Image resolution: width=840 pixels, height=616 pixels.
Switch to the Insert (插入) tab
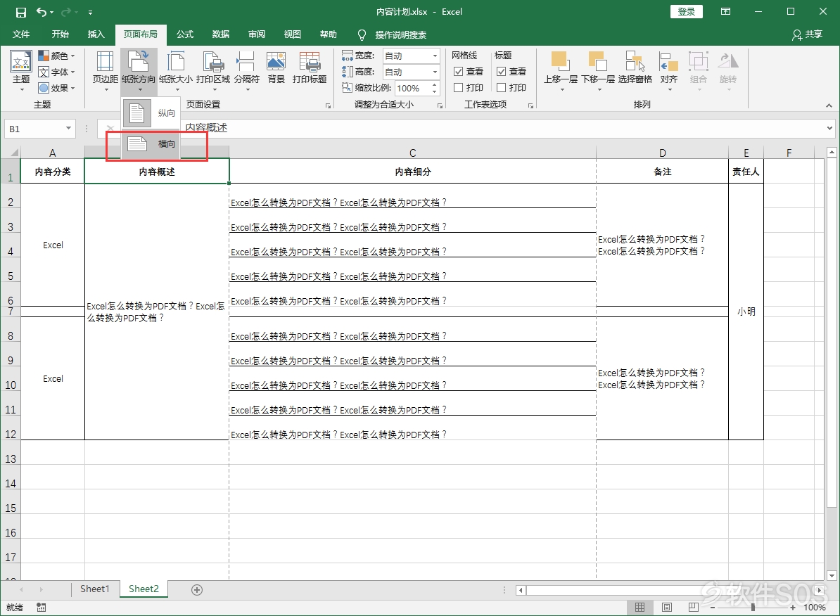pyautogui.click(x=96, y=34)
